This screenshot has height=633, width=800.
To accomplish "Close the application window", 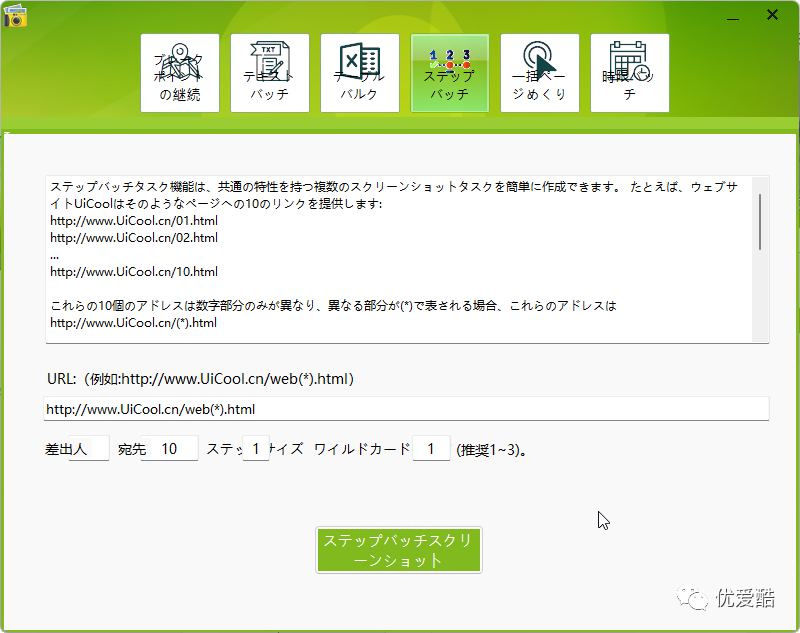I will point(772,15).
